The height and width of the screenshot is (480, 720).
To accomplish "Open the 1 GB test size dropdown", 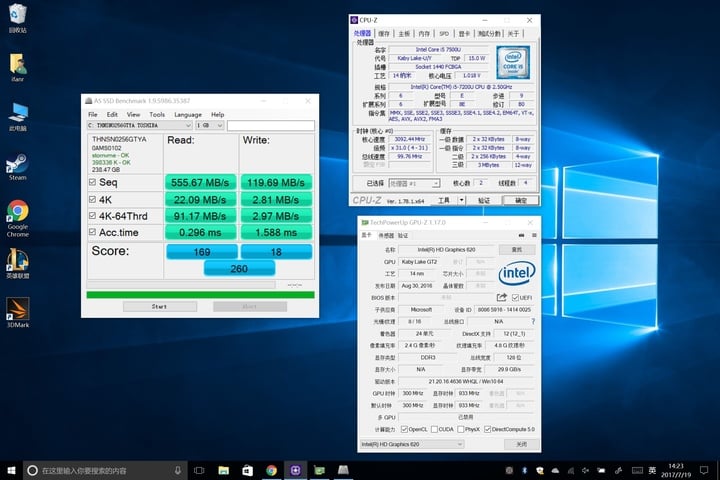I will (x=210, y=125).
